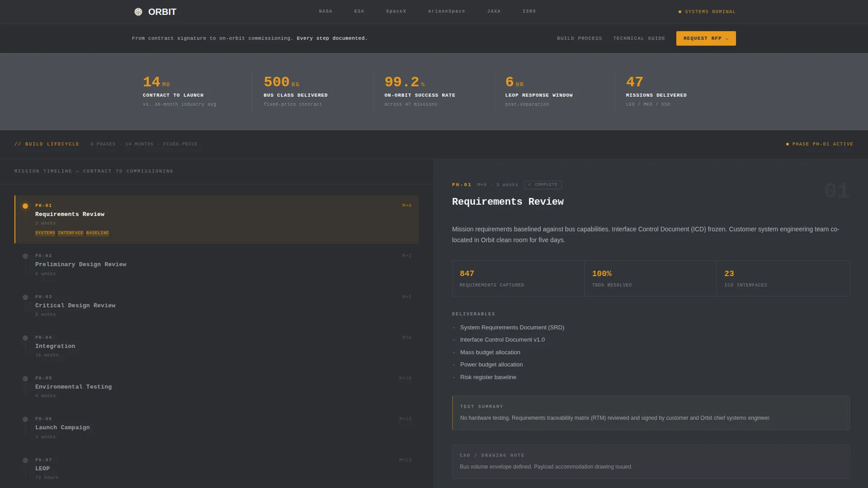Open the ESA partner link
Screen dimensions: 868x488
[x=359, y=11]
